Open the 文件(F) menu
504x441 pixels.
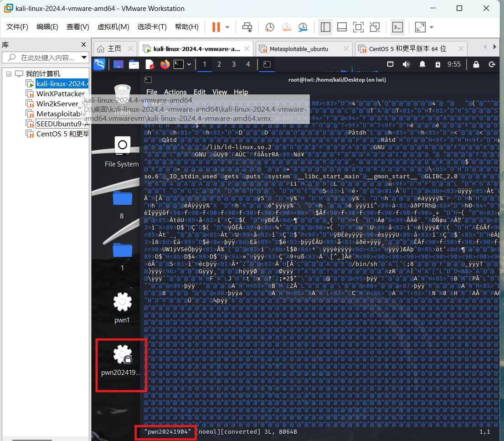[17, 27]
